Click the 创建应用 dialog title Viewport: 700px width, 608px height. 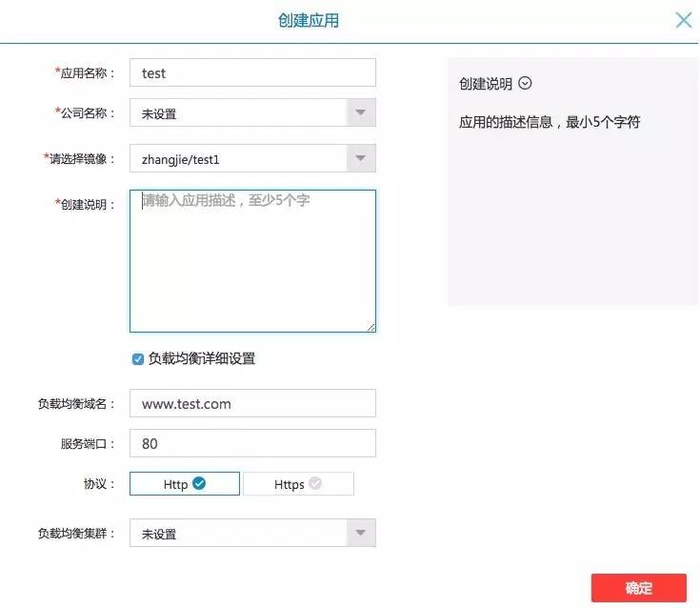click(308, 21)
